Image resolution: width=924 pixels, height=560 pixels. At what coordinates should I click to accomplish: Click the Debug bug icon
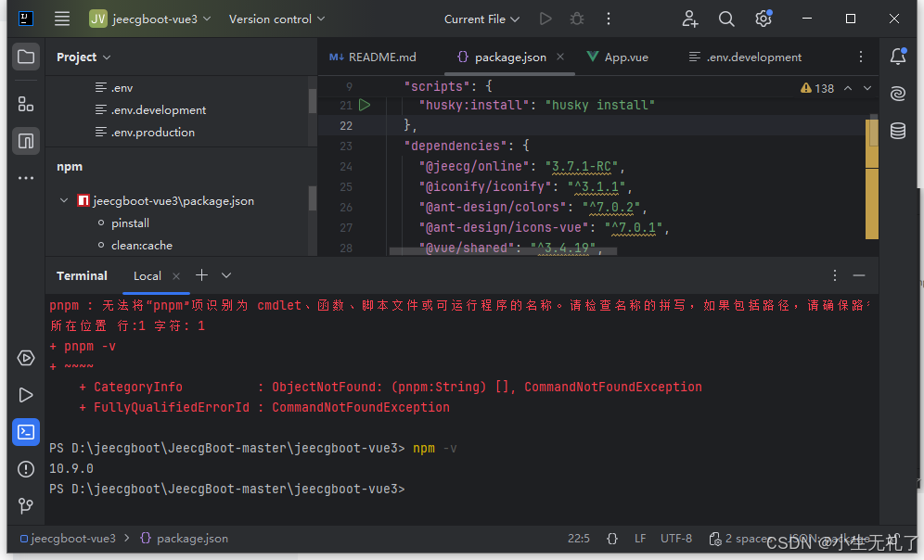click(x=577, y=19)
